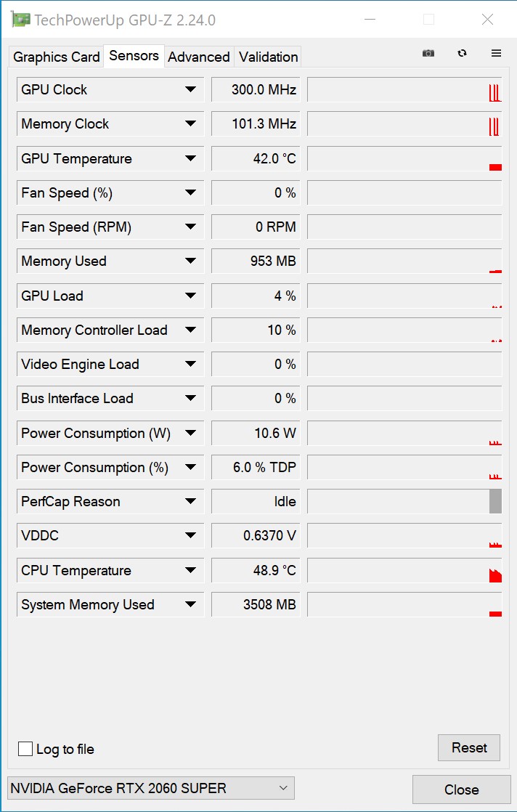517x812 pixels.
Task: Open the GPU Clock sensor dropdown
Action: (190, 89)
